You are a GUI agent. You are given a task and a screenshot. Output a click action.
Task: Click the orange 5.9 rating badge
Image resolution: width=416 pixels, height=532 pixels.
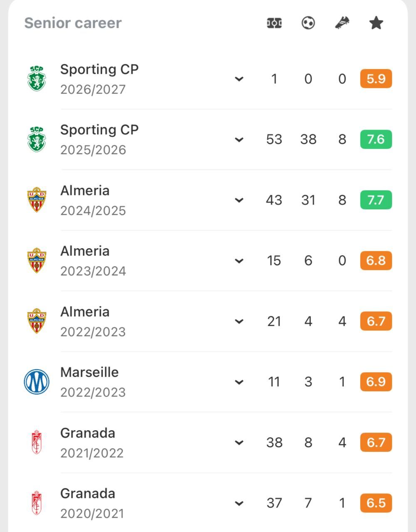[376, 79]
